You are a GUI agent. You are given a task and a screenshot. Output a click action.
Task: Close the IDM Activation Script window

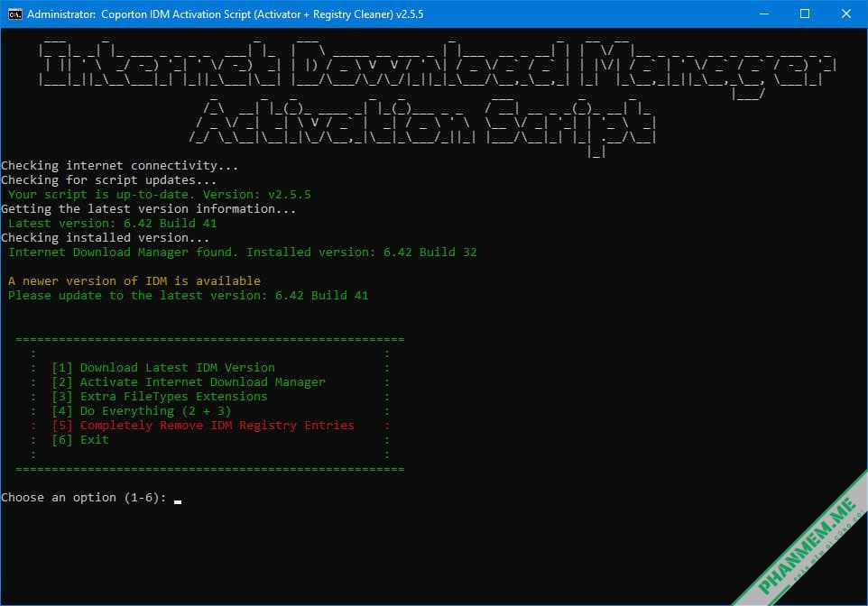(845, 14)
